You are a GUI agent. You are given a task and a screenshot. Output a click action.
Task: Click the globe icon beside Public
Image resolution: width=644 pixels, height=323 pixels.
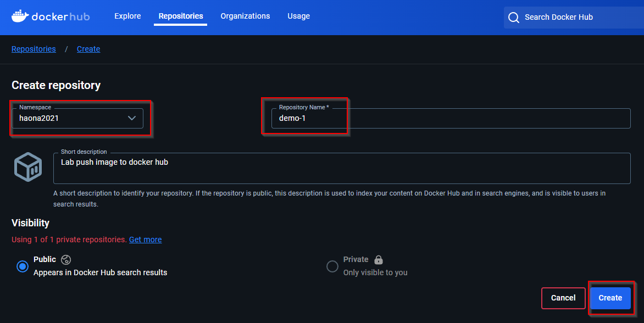(x=66, y=259)
